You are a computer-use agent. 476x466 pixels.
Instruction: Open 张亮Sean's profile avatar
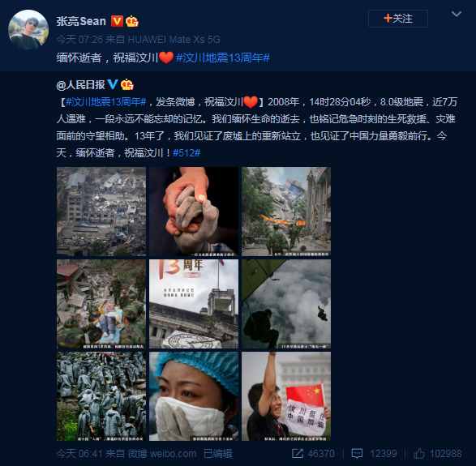point(28,29)
